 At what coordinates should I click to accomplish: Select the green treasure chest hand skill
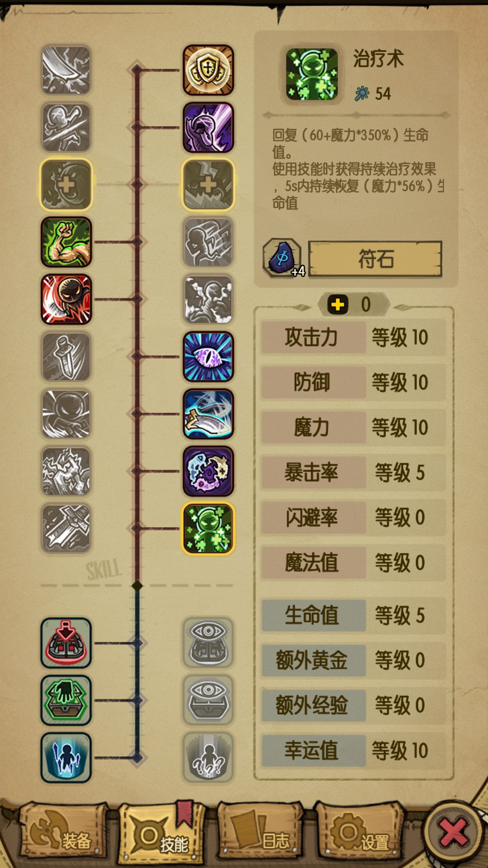tap(66, 700)
